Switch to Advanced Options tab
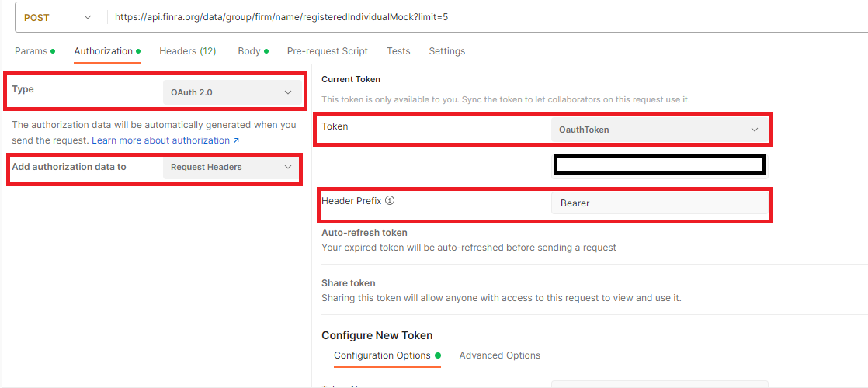868x388 pixels. tap(499, 355)
